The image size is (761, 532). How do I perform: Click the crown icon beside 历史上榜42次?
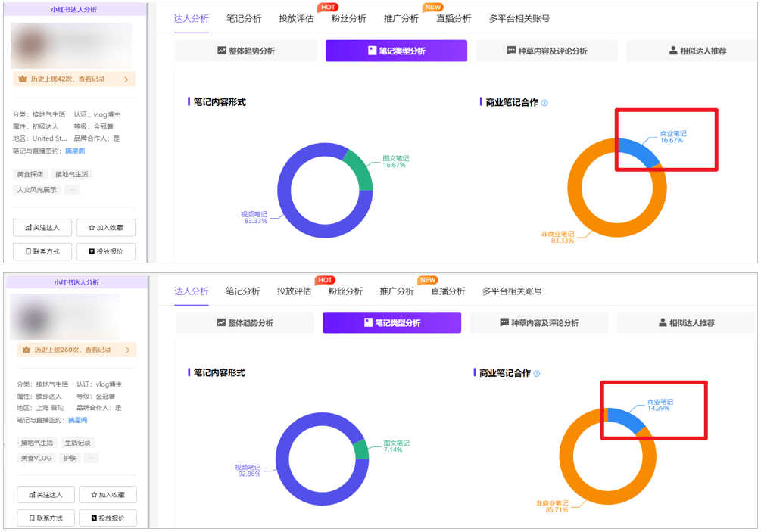22,79
